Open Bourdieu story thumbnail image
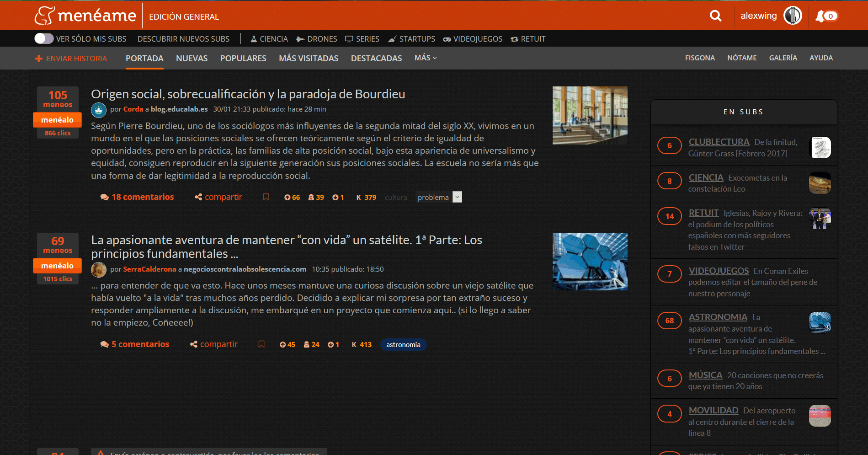868x455 pixels. (x=590, y=115)
